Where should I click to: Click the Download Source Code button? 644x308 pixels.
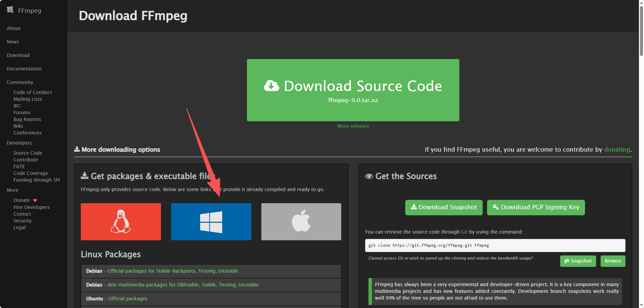[353, 90]
